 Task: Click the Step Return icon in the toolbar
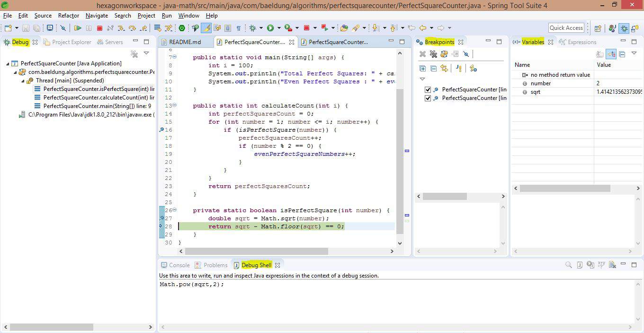pos(144,27)
